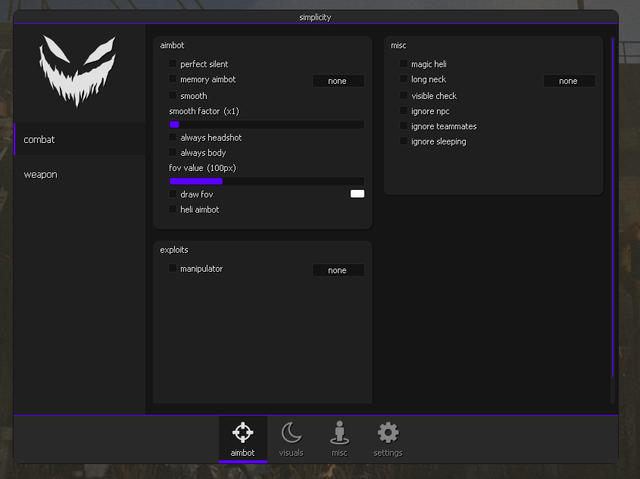The height and width of the screenshot is (479, 640).
Task: Click the grinning face logo
Action: [x=78, y=71]
